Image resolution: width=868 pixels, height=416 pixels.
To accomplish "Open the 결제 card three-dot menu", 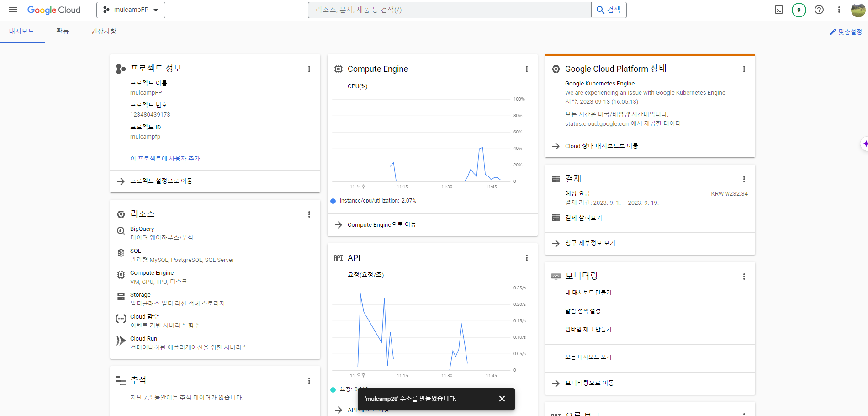I will pos(744,179).
